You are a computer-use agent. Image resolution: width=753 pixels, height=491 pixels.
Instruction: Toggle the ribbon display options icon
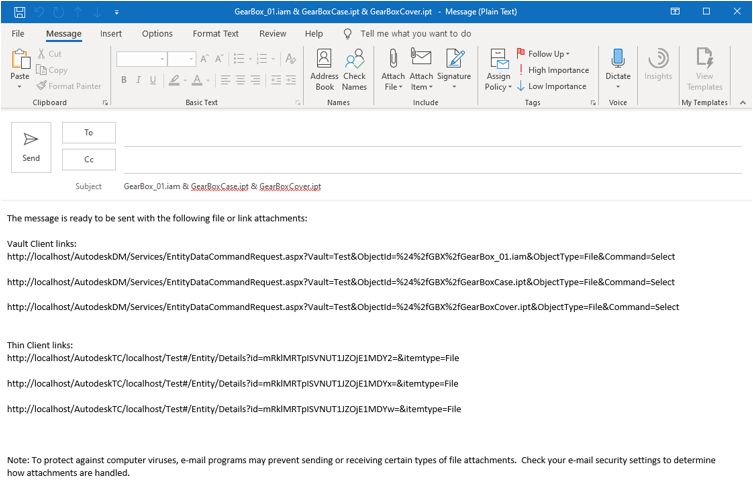coord(675,12)
